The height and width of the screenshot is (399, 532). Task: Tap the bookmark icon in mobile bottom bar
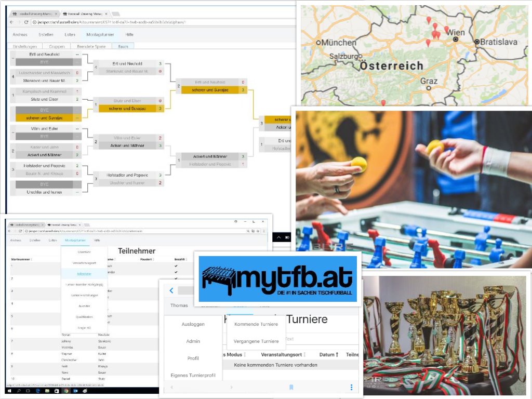291,387
